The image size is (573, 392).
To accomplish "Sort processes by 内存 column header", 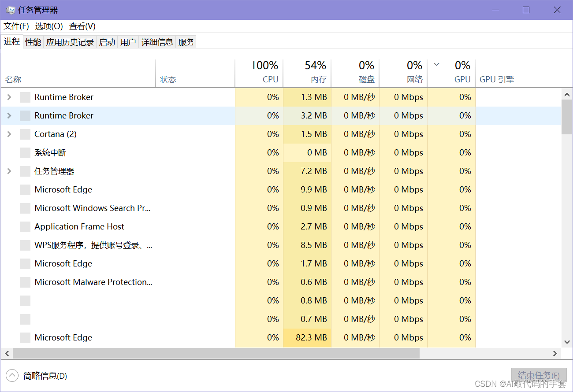I will 307,74.
